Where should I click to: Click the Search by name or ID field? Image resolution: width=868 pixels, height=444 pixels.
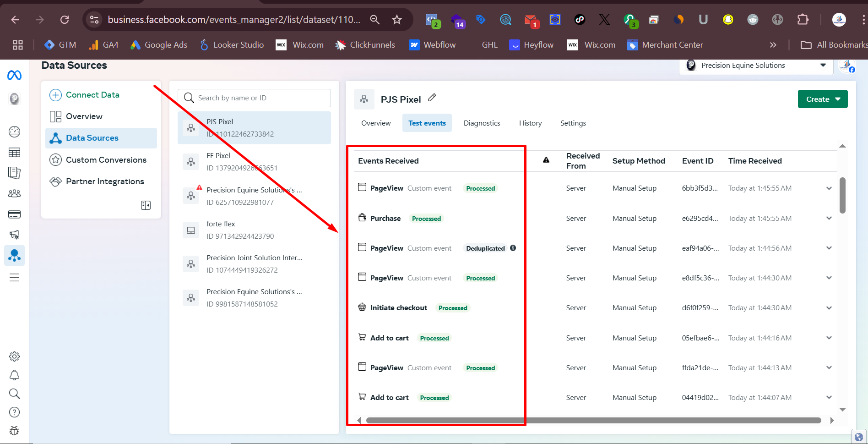click(261, 98)
